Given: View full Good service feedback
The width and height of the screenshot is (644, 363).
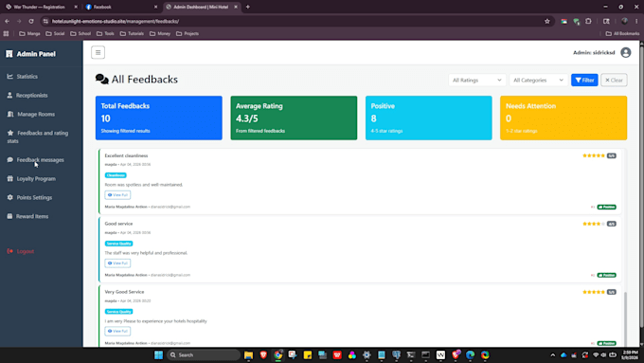Looking at the screenshot, I should point(117,263).
